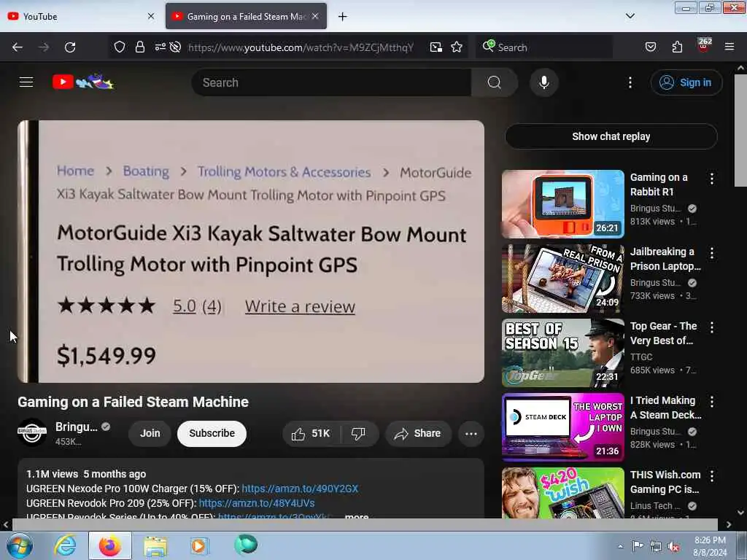Open Firefox extensions puzzle icon

pyautogui.click(x=677, y=47)
